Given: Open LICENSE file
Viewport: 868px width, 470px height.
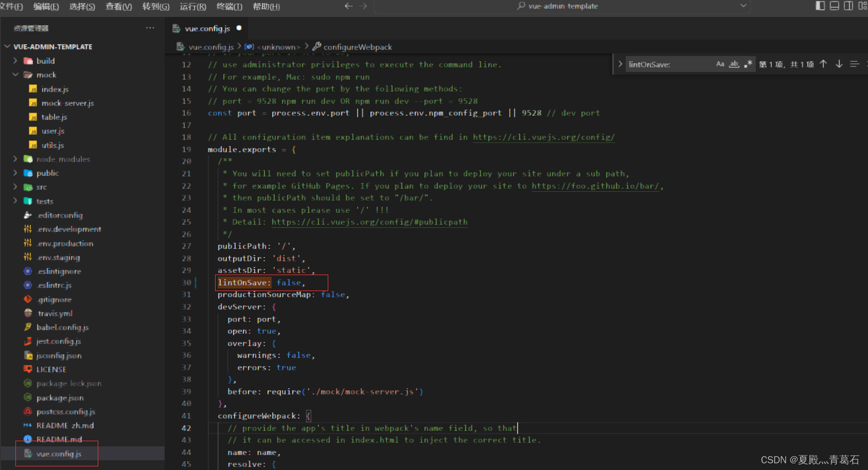Looking at the screenshot, I should 51,369.
